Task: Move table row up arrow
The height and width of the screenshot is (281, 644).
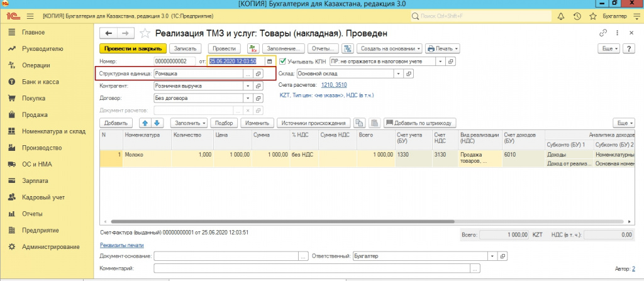Action: [145, 123]
